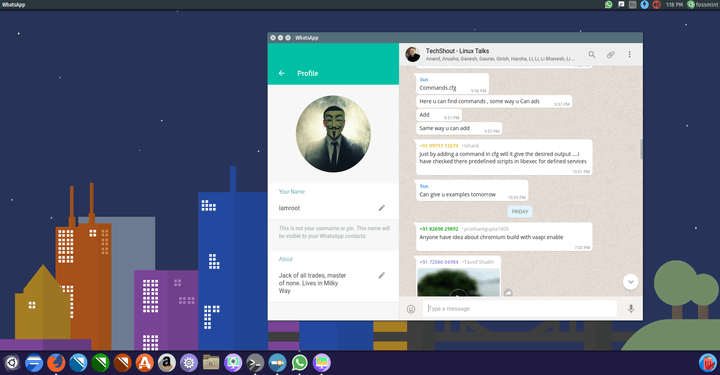
Task: Edit the About text with pencil icon
Action: (382, 275)
